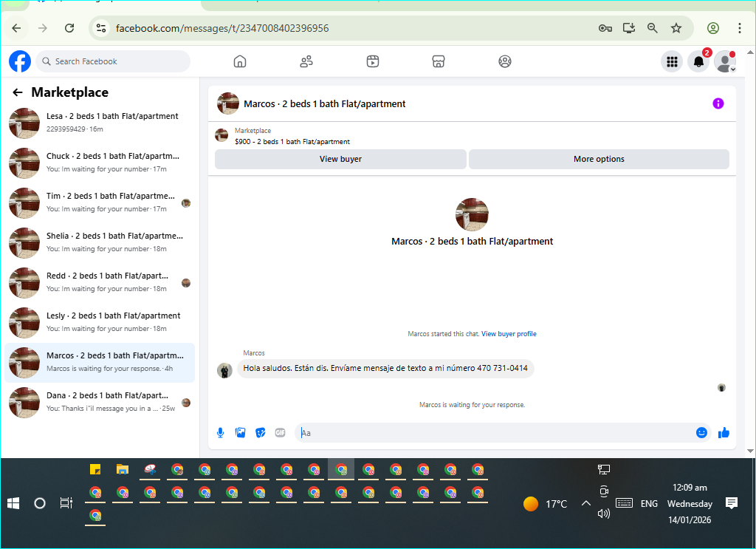The width and height of the screenshot is (756, 549).
Task: Open Dana conversation in the list
Action: pos(100,403)
